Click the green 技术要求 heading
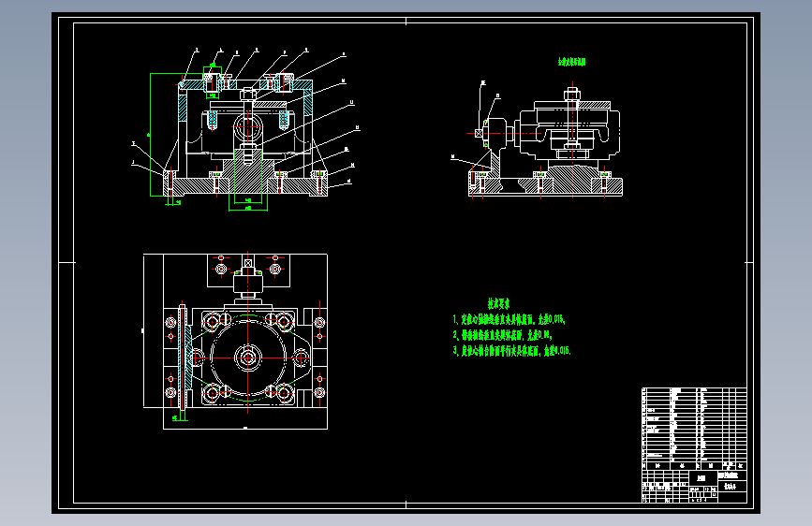Image resolution: width=812 pixels, height=526 pixels. 498,304
